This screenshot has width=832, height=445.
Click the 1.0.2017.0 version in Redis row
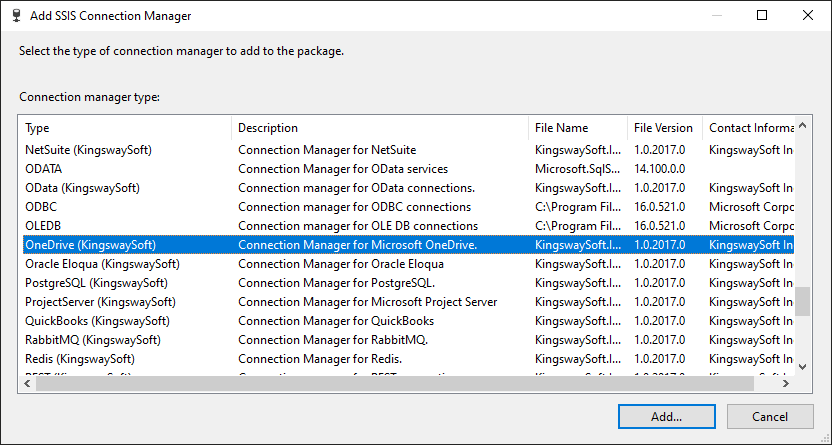tap(660, 359)
